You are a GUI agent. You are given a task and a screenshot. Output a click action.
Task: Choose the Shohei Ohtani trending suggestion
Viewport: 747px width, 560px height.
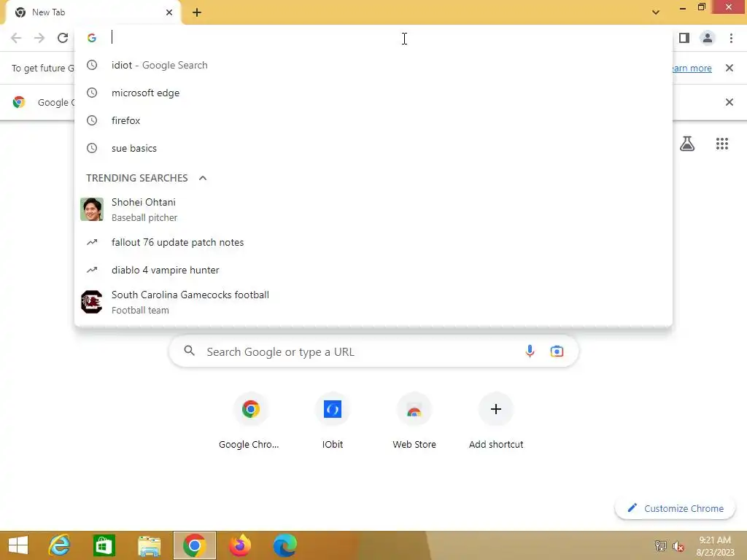pos(373,209)
